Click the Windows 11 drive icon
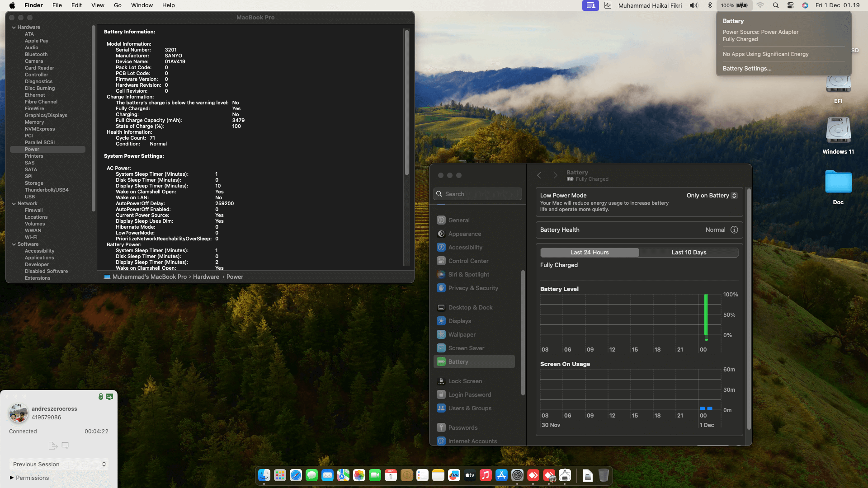 838,131
